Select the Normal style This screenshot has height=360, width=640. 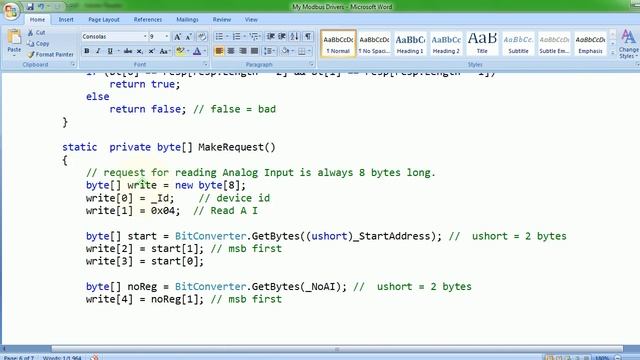tap(338, 43)
